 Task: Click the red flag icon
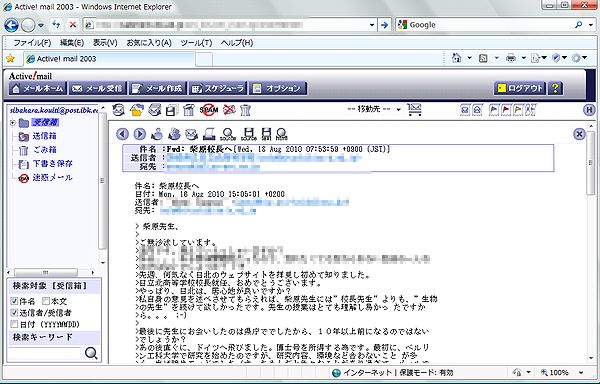pos(506,110)
